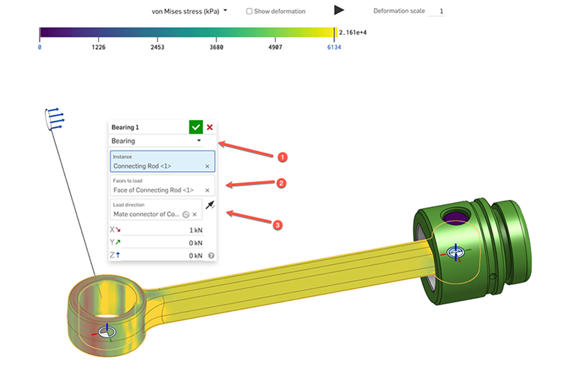Screen dimensions: 565x392
Task: Click the red X-axis arrow icon
Action: [117, 230]
